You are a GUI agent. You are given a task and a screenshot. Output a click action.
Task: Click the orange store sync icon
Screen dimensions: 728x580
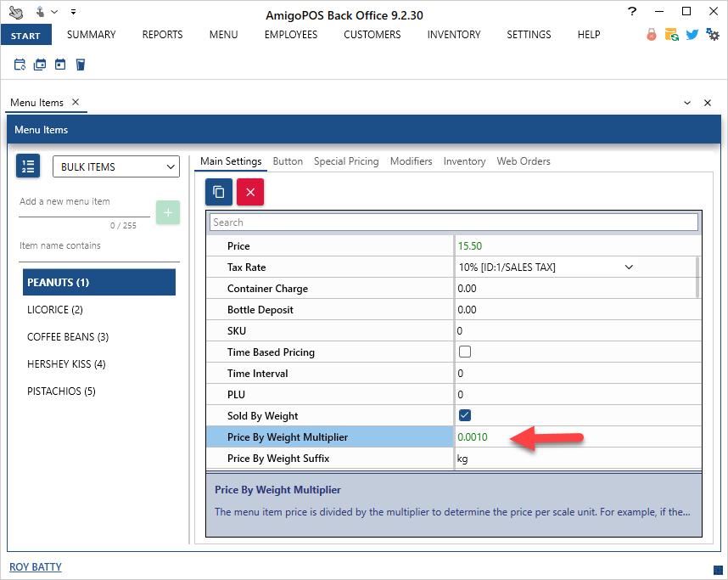pos(672,35)
